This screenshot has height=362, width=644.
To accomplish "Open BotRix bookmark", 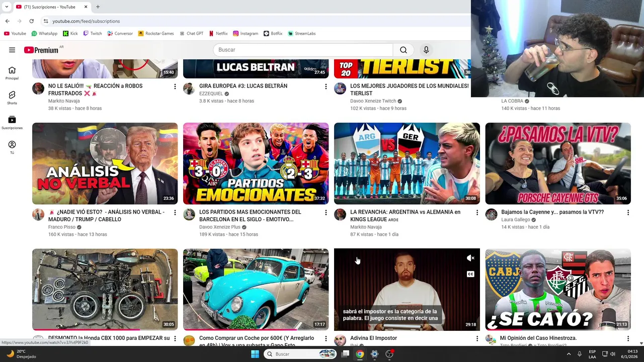I will coord(273,34).
